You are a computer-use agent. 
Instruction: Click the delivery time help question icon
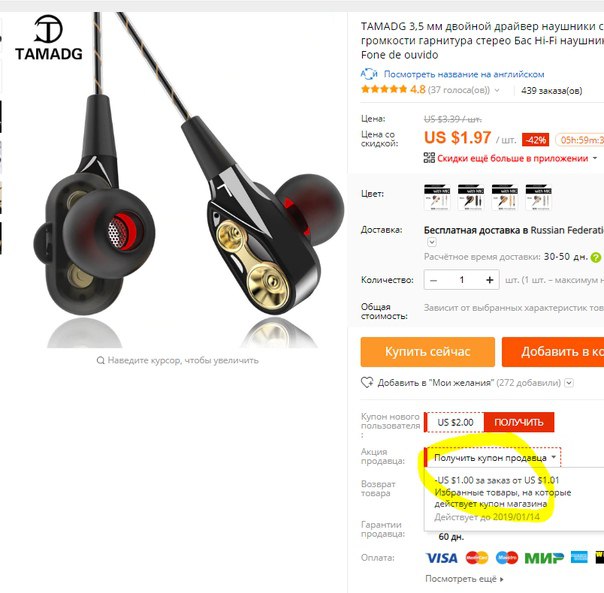596,257
